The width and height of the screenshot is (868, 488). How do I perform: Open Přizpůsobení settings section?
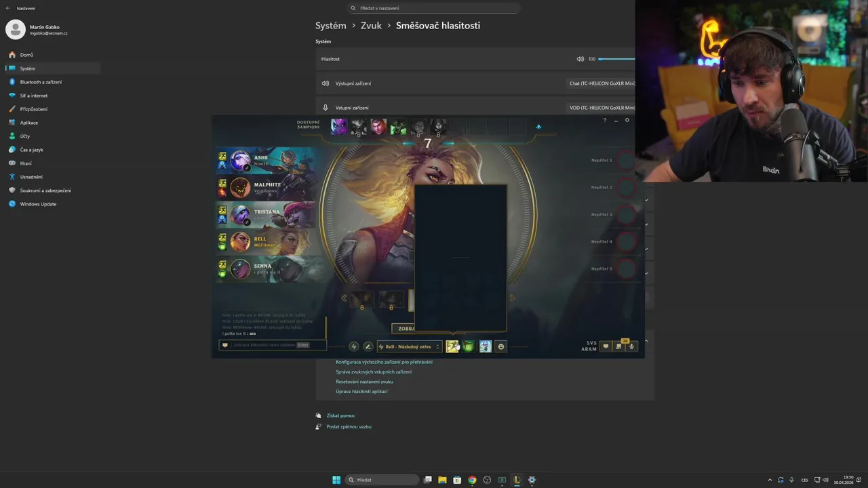tap(53, 109)
